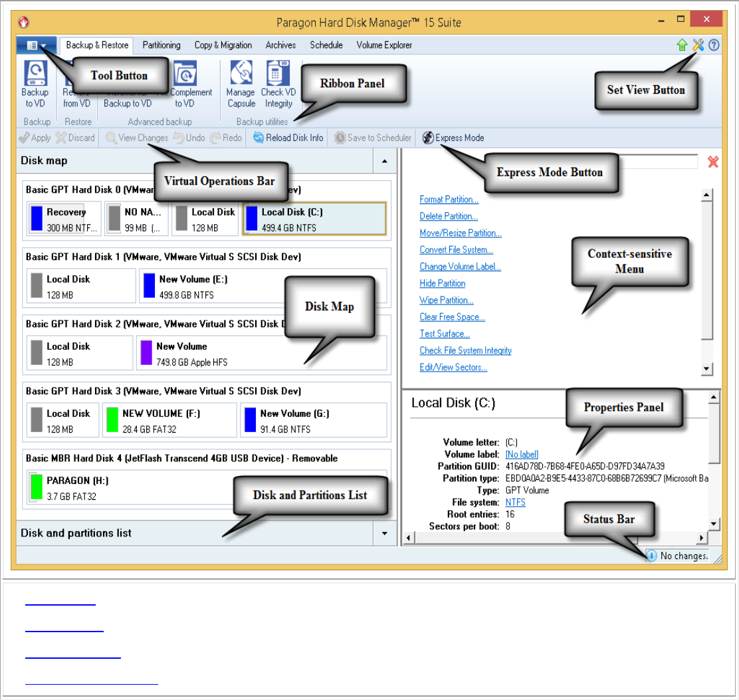The image size is (739, 700).
Task: Open Change Volume Label link
Action: pos(460,267)
